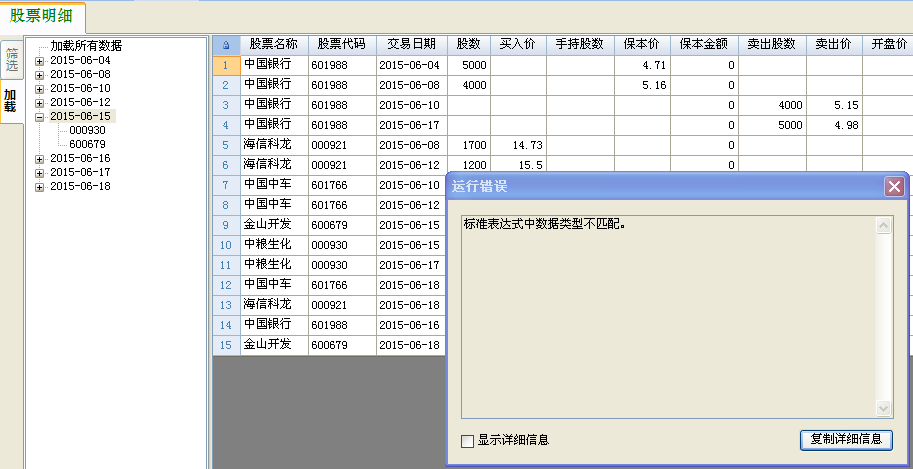
Task: Select the 2015-06-15 tree label
Action: [81, 116]
